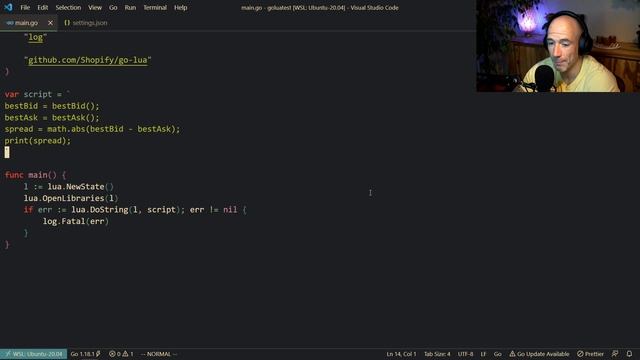Click the WSL: Ubuntu-20.04 remote indicator
The height and width of the screenshot is (360, 640).
(x=33, y=354)
